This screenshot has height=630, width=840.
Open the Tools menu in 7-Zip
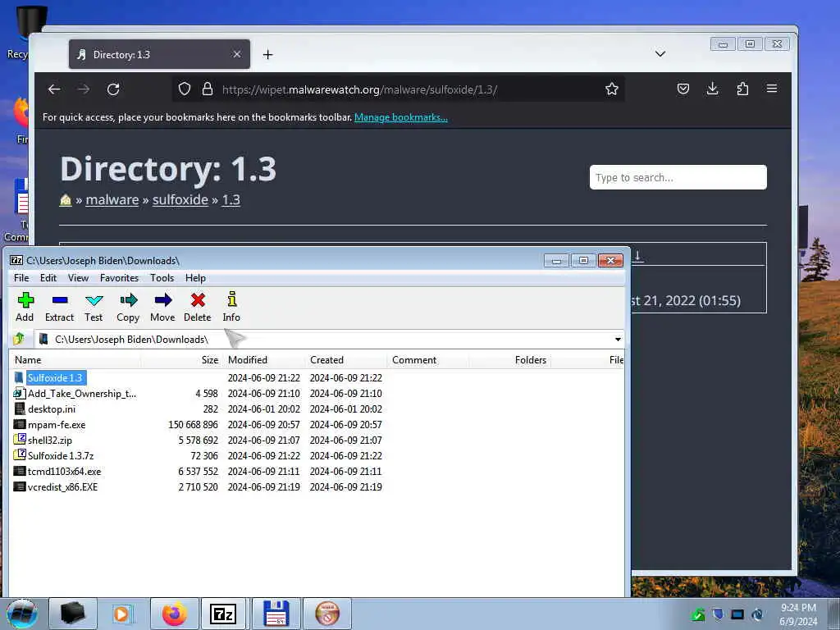pos(162,278)
